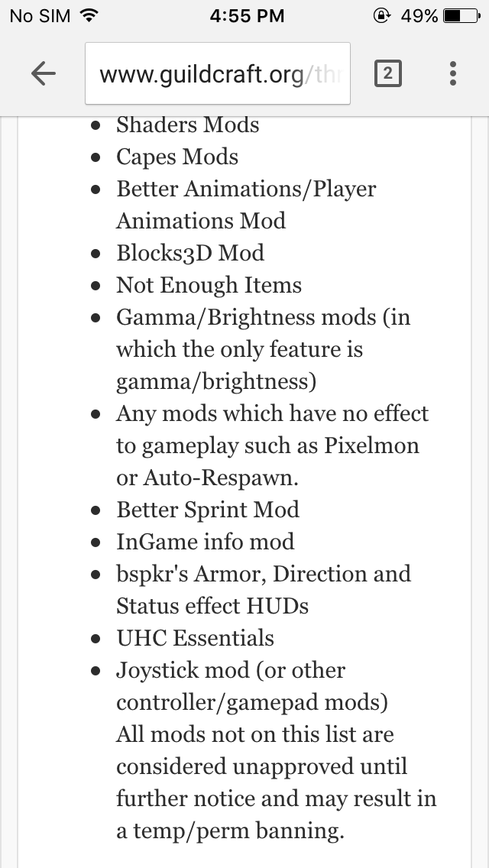Tap the UHC Essentials list item

[x=195, y=638]
